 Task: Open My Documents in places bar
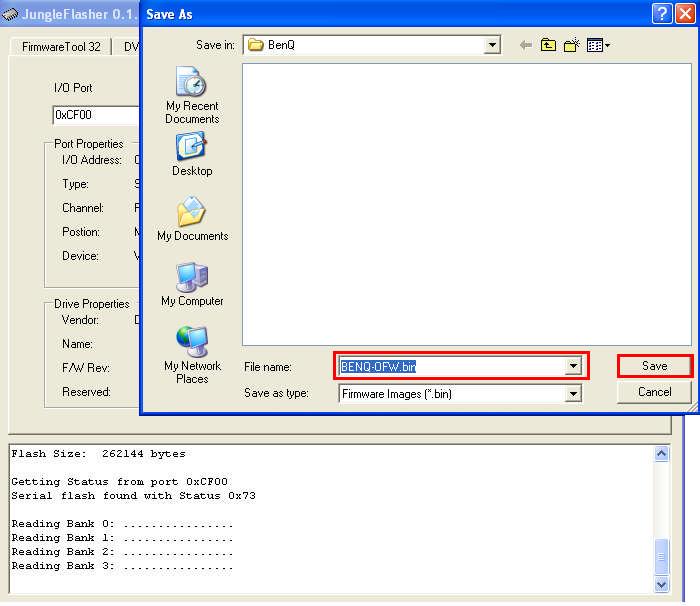(x=192, y=219)
